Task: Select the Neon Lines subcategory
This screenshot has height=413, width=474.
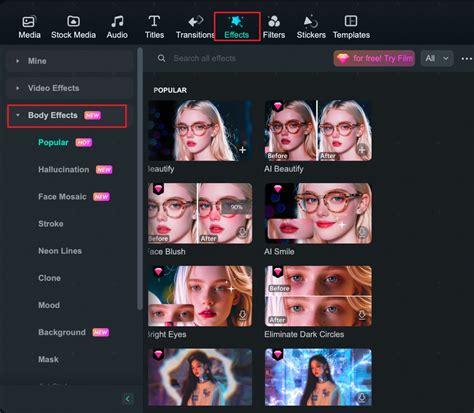Action: coord(60,251)
